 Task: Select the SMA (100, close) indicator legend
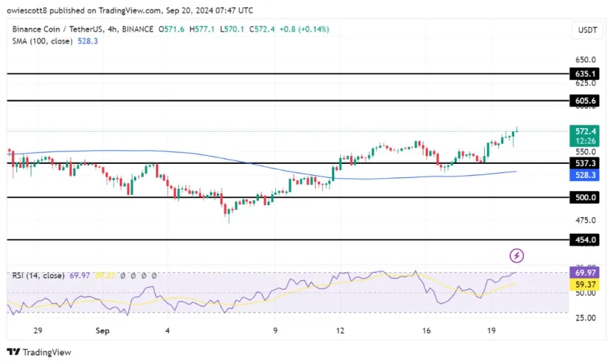pyautogui.click(x=41, y=40)
